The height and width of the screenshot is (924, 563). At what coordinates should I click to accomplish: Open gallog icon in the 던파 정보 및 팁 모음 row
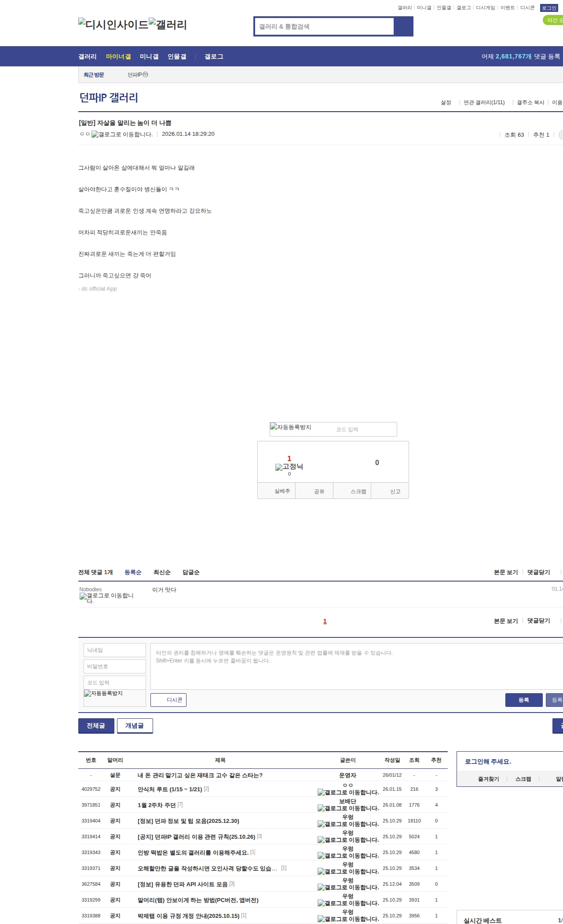coord(348,824)
